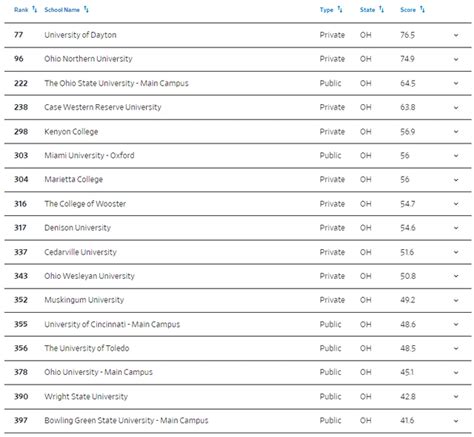Image resolution: width=474 pixels, height=437 pixels.
Task: Expand Wright State University row chevron
Action: [456, 397]
